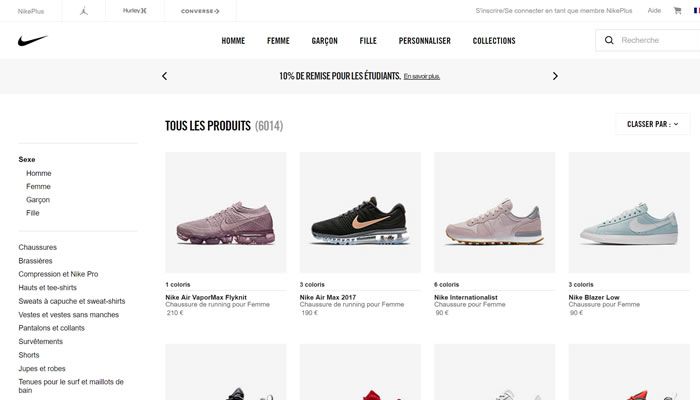Open the Nike Air VaporMax Flyknit thumbnail

coord(226,212)
